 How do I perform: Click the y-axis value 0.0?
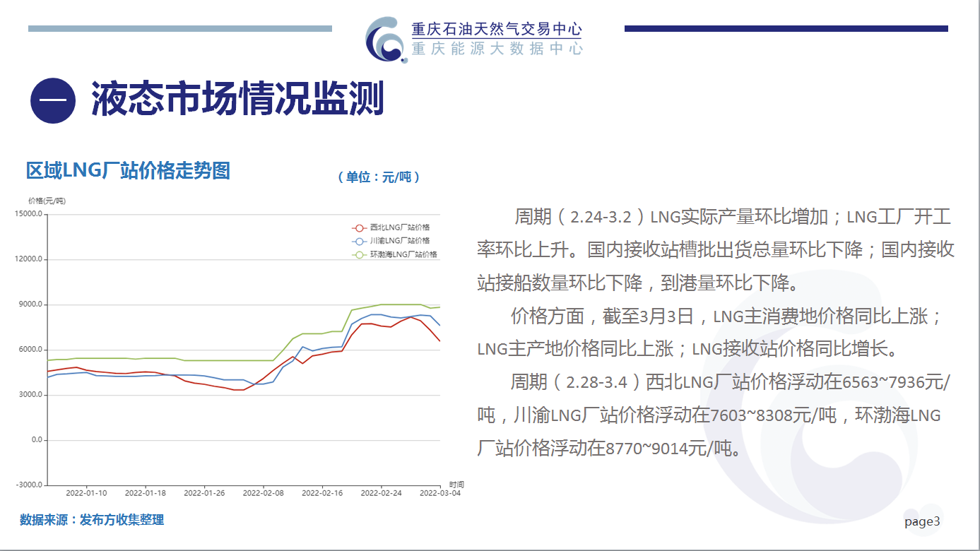37,440
